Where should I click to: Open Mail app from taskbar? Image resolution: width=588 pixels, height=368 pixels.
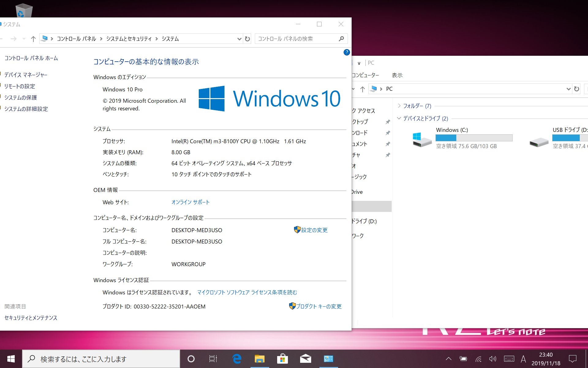(305, 358)
